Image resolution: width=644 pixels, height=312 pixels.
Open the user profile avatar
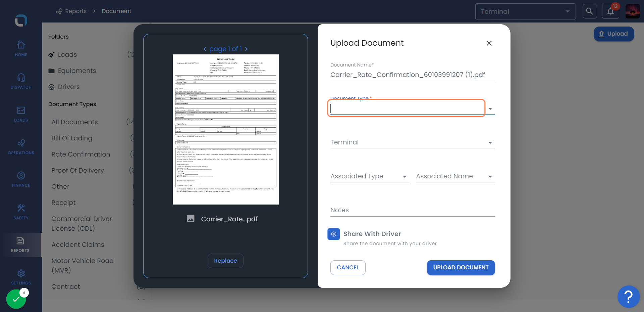point(633,11)
